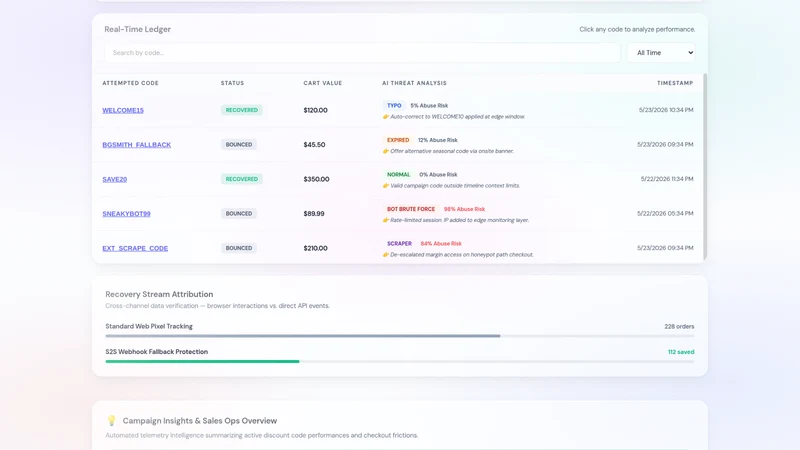This screenshot has width=800, height=450.
Task: Click the Campaign Insights & Sales Ops Overview heading
Action: tap(199, 421)
